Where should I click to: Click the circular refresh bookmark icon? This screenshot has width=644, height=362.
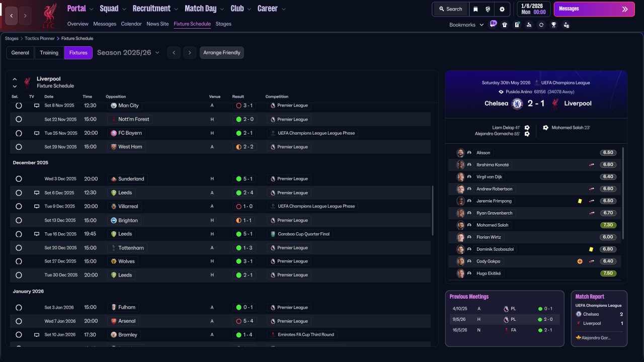[x=541, y=25]
